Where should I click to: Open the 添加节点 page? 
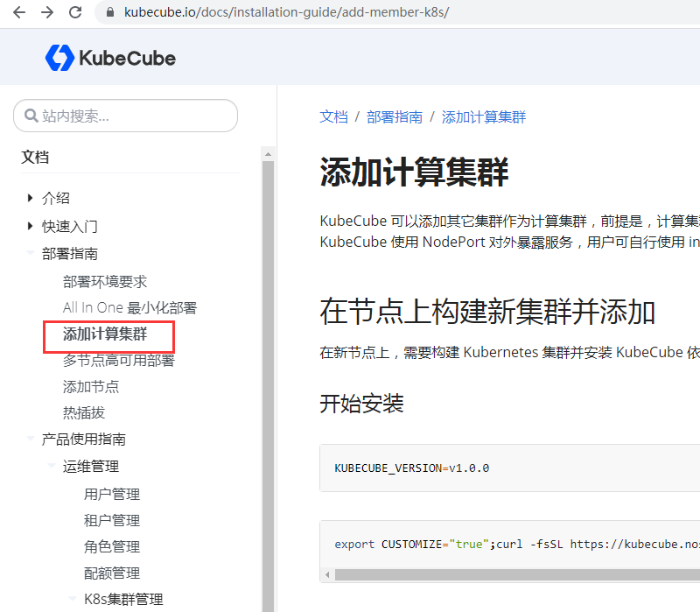[x=91, y=386]
